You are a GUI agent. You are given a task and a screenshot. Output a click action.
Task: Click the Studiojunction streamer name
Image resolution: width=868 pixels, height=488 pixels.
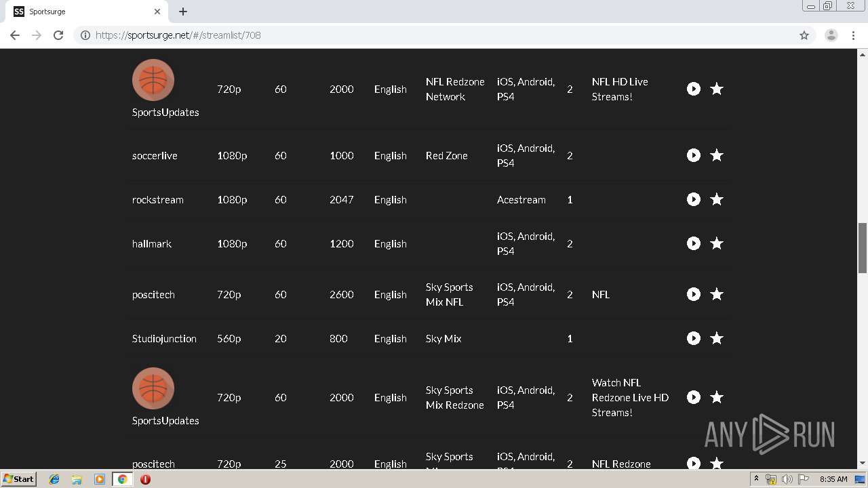coord(165,338)
